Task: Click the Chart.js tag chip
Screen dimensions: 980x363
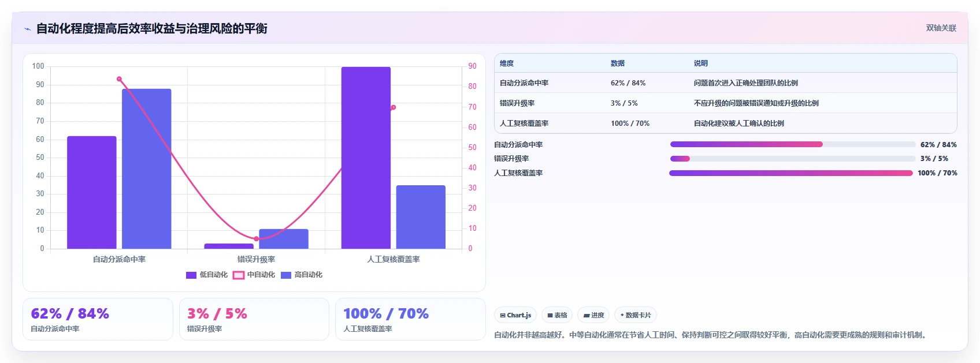Action: [x=515, y=315]
